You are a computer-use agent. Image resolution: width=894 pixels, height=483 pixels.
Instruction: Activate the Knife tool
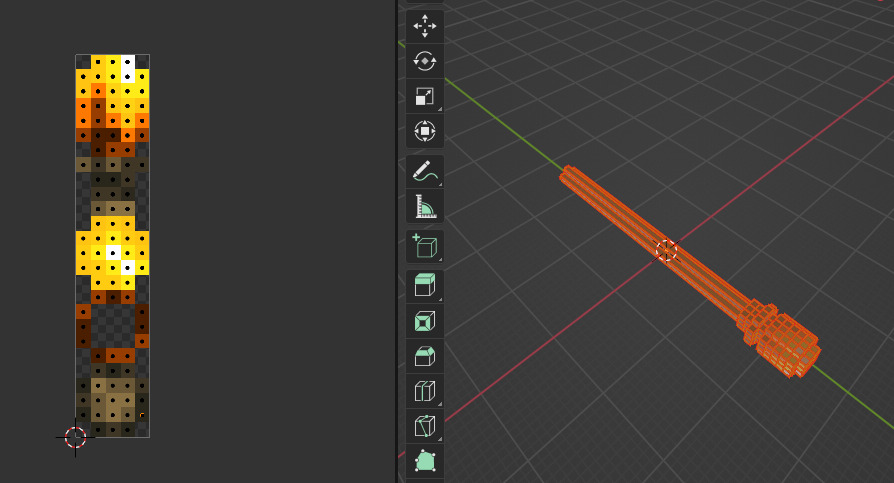pos(425,426)
